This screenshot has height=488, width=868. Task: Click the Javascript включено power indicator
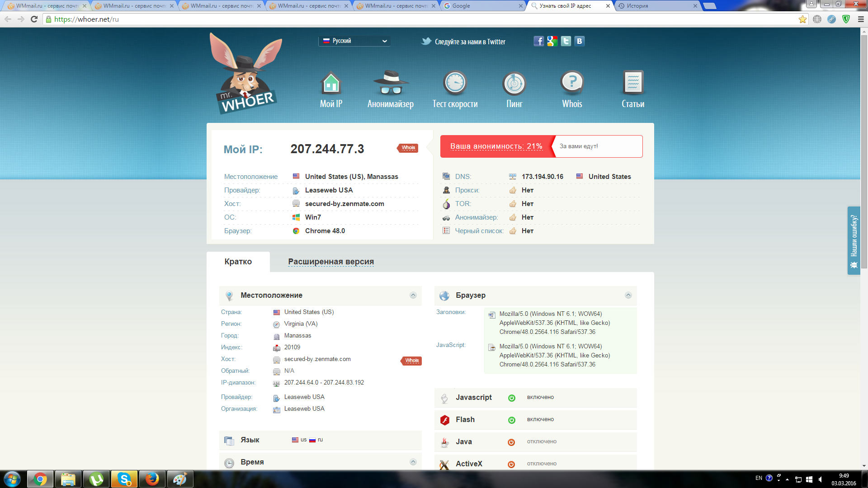tap(511, 398)
